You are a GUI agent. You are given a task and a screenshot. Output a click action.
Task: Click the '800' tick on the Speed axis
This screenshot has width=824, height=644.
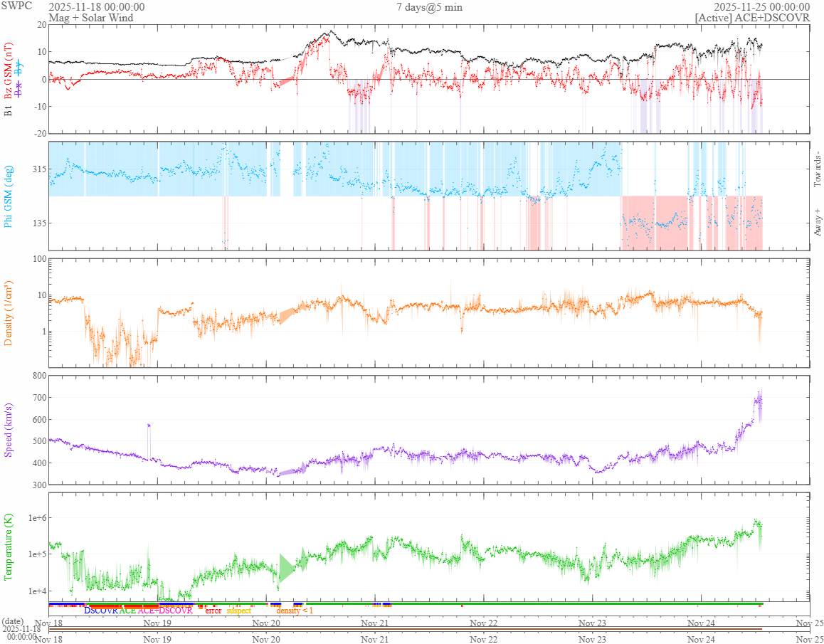(x=39, y=375)
